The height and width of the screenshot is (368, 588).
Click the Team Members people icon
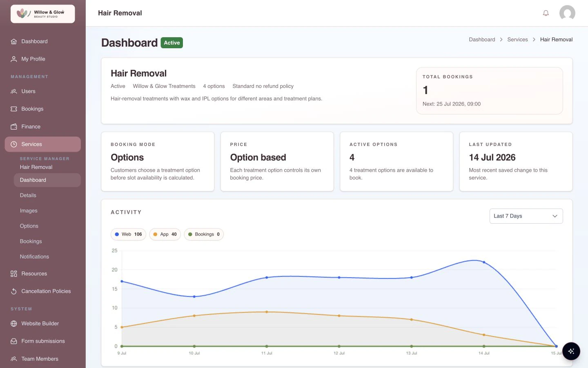point(14,359)
